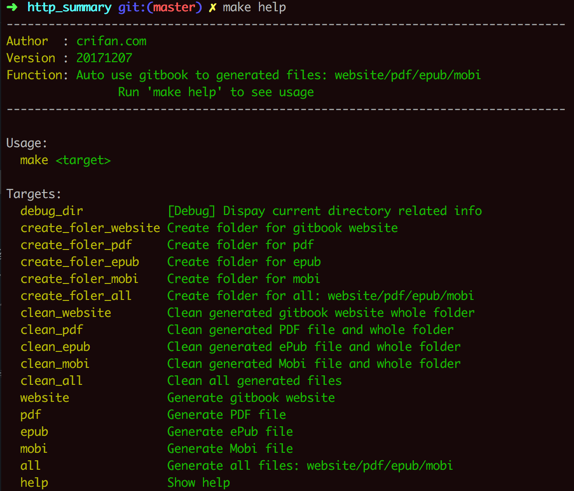Click the yellow dirty-state X marker

(212, 7)
